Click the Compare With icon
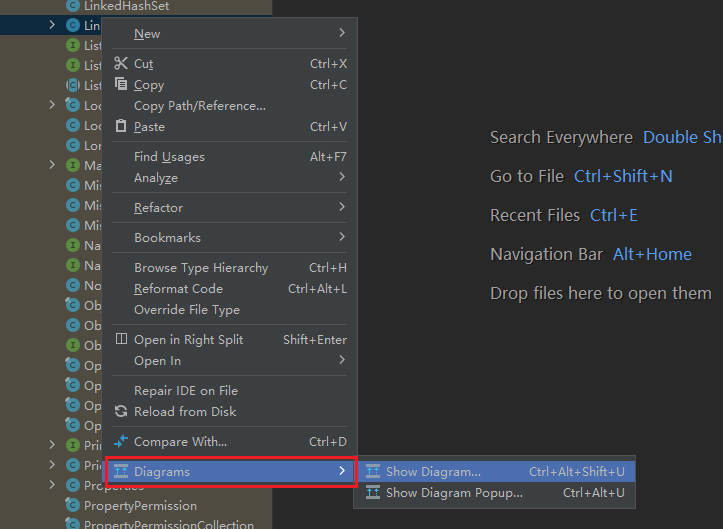Viewport: 723px width, 529px height. point(121,442)
